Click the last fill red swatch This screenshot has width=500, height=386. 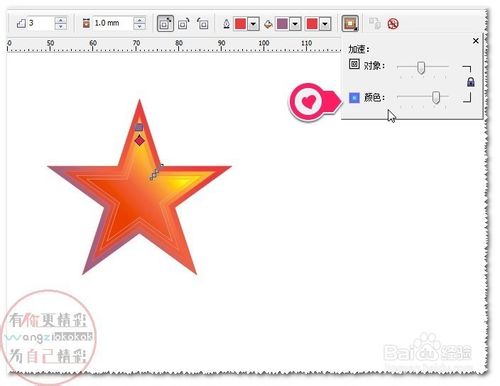pyautogui.click(x=312, y=24)
